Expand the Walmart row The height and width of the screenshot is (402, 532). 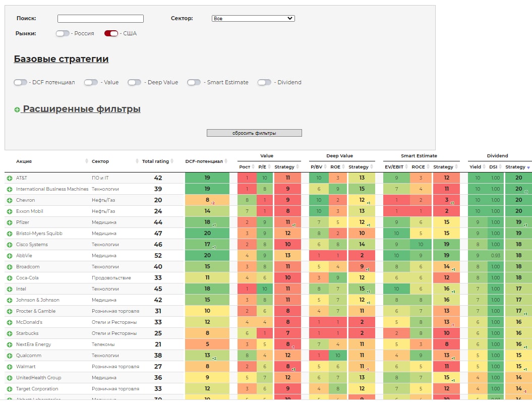(x=10, y=367)
